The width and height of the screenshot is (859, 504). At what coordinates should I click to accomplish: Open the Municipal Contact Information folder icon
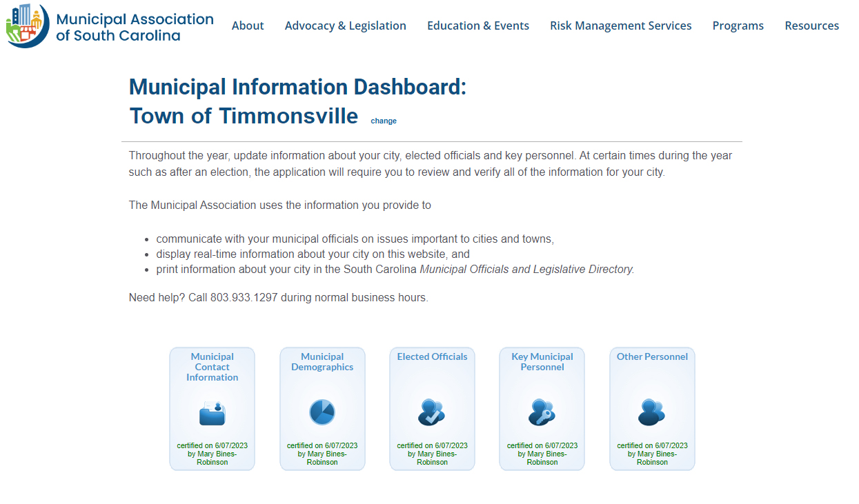click(x=212, y=412)
